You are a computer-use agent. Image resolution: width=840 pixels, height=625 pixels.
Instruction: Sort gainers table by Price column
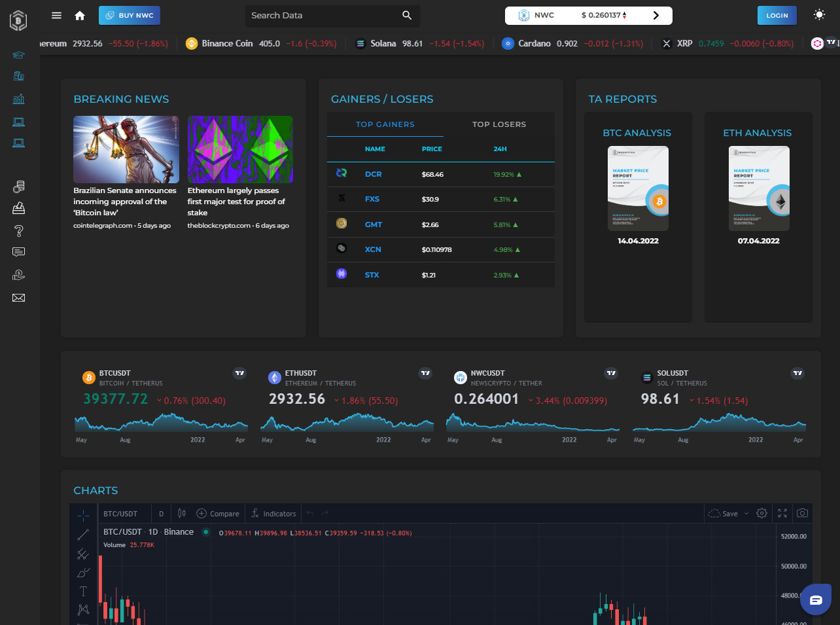coord(432,149)
